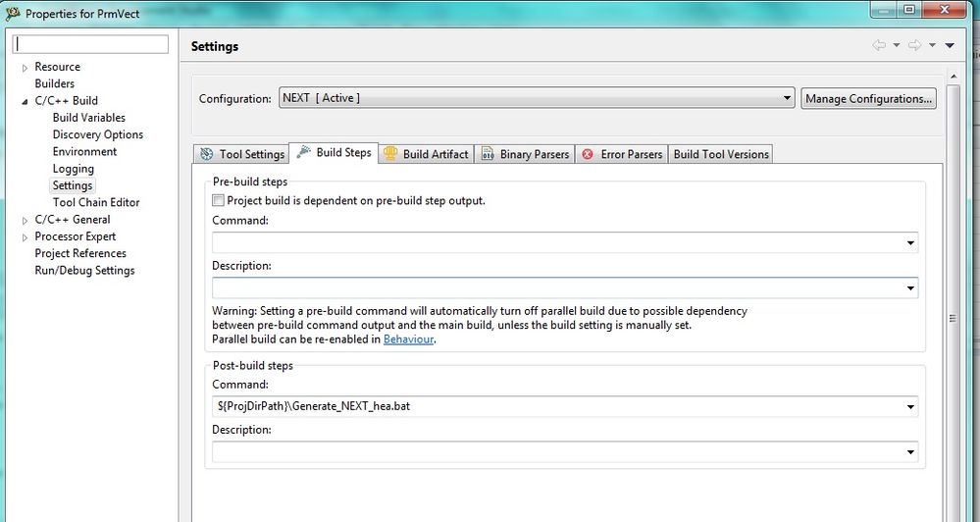Open the Configuration dropdown
The height and width of the screenshot is (522, 980).
[537, 98]
